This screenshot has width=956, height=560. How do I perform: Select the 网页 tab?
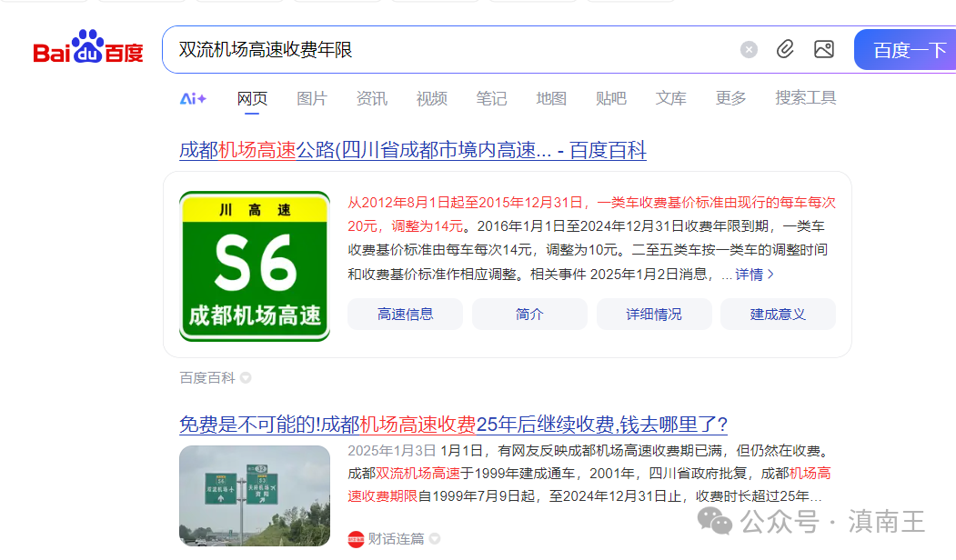pos(252,98)
